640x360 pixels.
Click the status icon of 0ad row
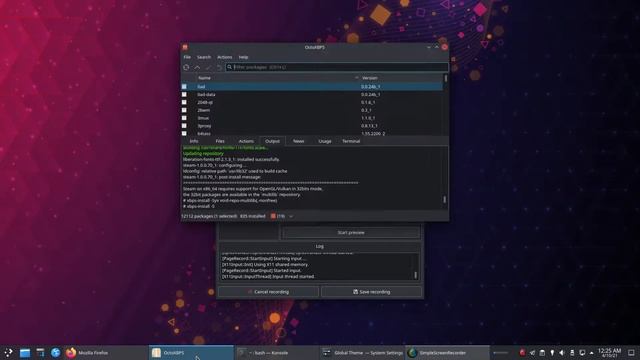click(184, 87)
